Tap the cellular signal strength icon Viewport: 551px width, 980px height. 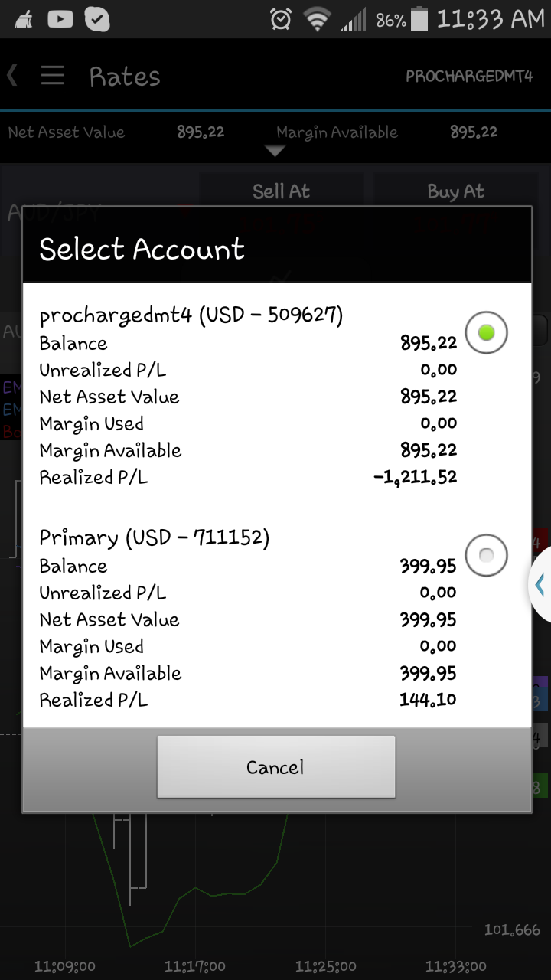tap(353, 19)
